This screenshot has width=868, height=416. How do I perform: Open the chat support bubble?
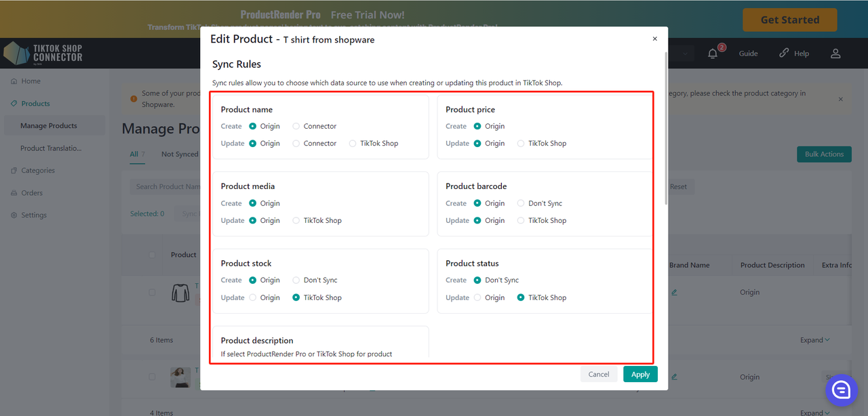(841, 390)
